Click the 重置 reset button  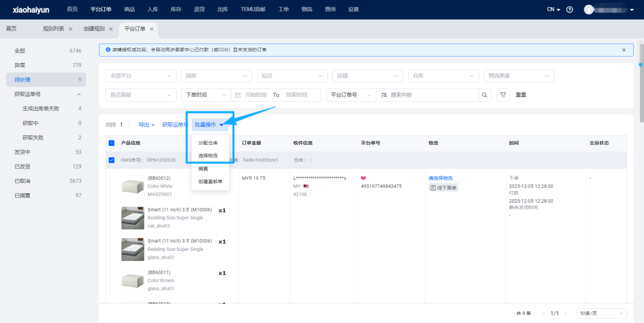(521, 95)
